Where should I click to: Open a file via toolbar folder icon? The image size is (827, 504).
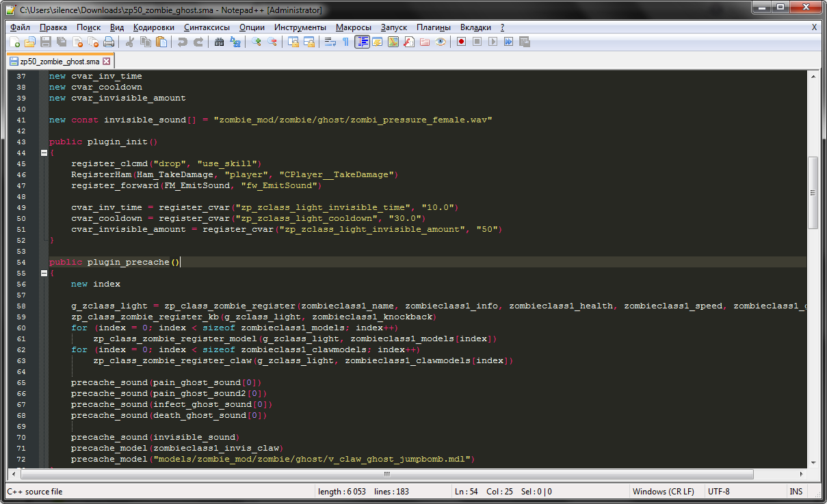[30, 42]
